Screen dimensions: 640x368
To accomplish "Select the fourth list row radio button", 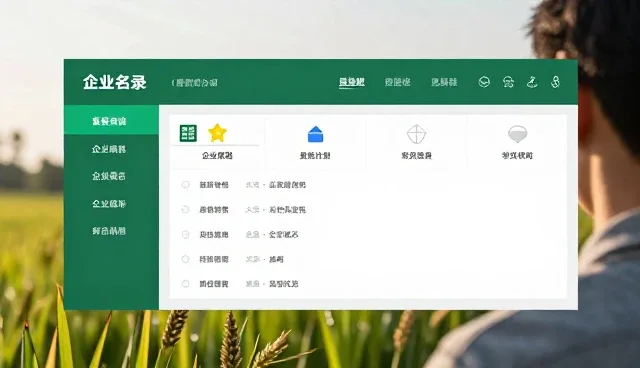I will [x=185, y=259].
